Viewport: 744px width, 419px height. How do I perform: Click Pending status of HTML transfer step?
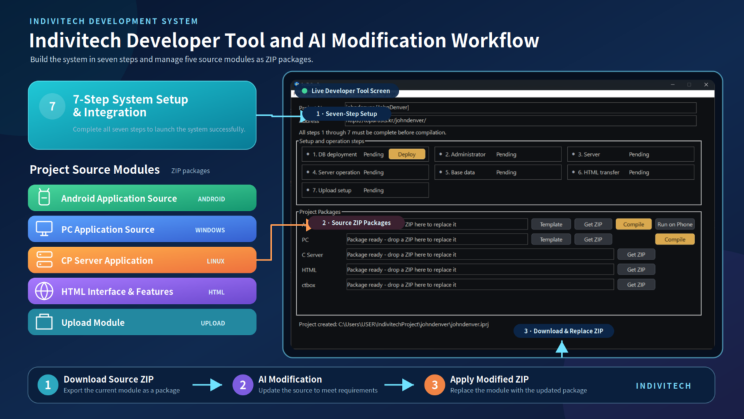pyautogui.click(x=639, y=172)
